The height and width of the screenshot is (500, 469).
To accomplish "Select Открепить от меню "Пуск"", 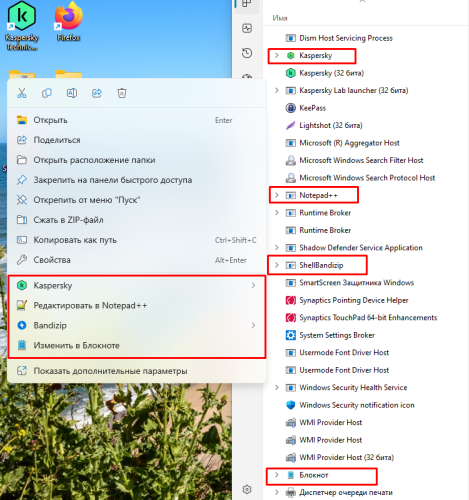I will coord(137,200).
